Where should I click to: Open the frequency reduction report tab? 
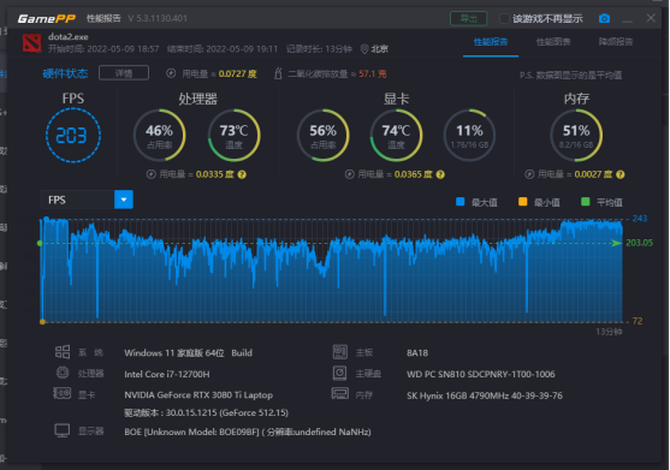tap(615, 42)
